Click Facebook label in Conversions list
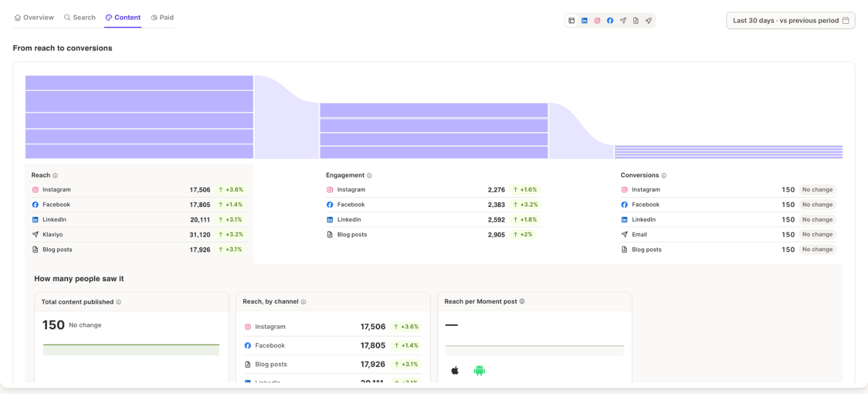The image size is (868, 394). point(645,205)
